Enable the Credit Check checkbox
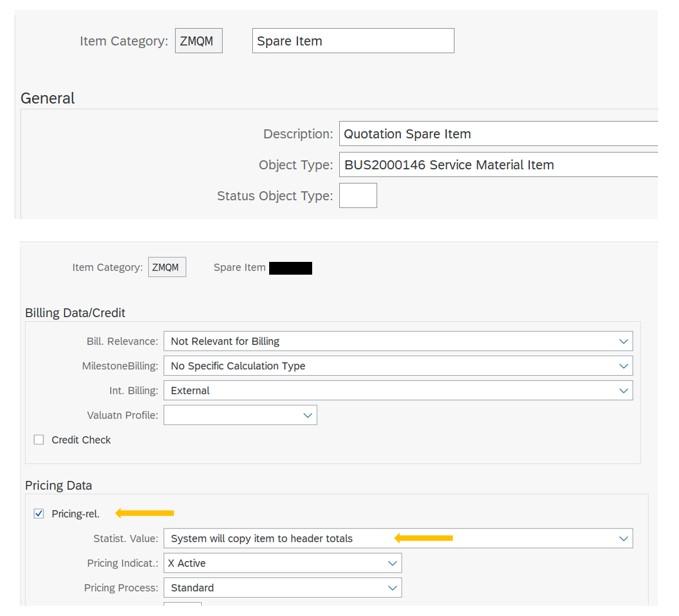The image size is (679, 616). 39,440
